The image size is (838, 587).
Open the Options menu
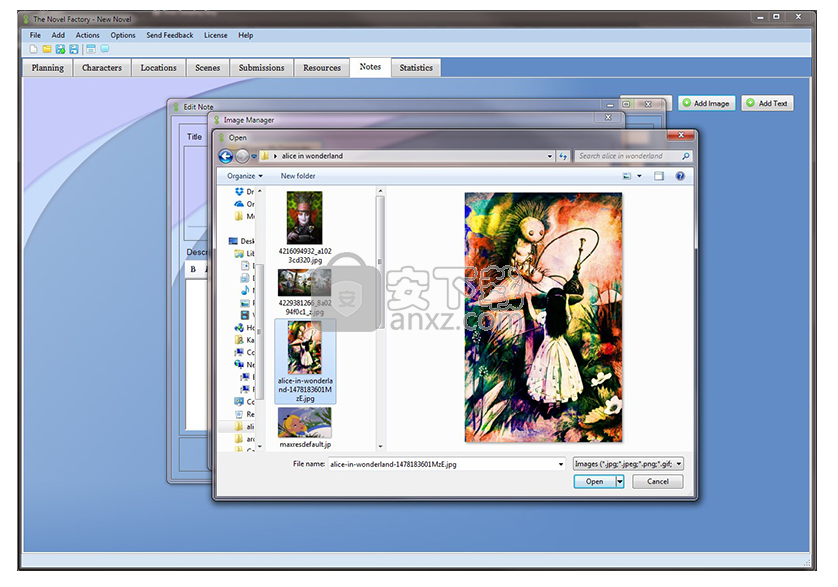(123, 35)
